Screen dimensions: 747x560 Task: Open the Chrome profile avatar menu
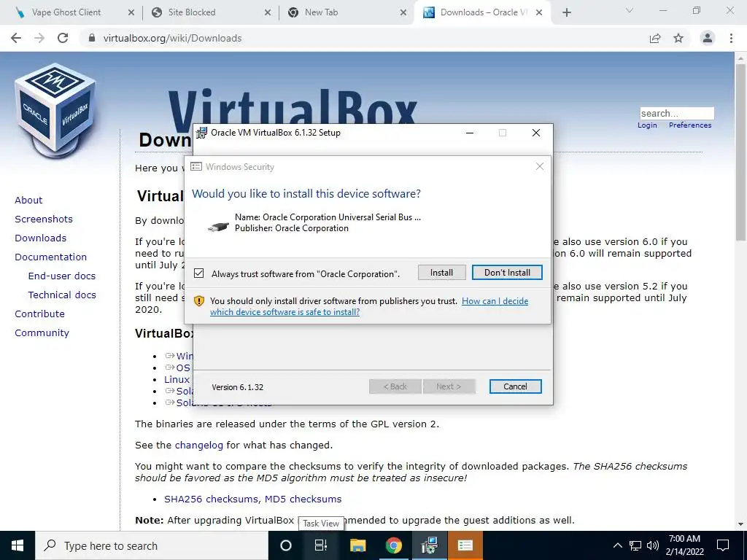pos(708,38)
